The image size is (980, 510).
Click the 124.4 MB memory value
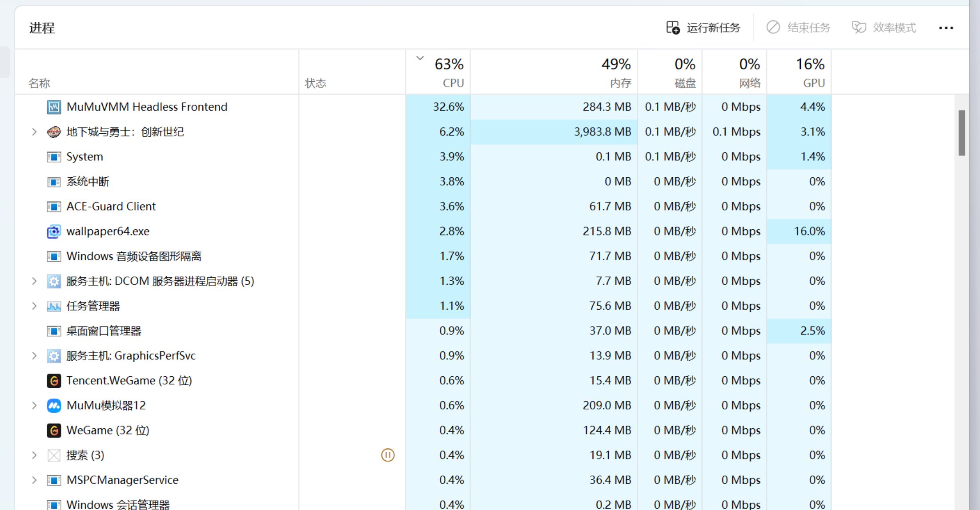tap(607, 430)
